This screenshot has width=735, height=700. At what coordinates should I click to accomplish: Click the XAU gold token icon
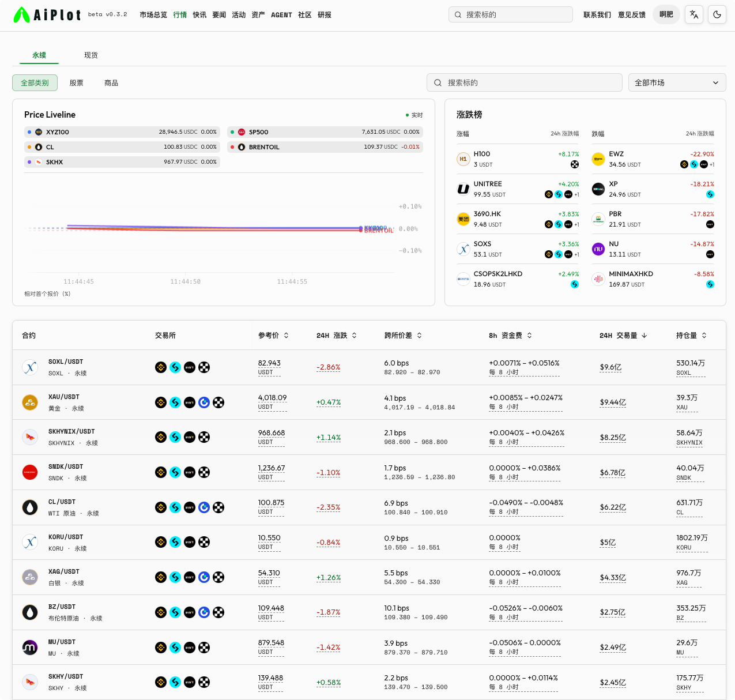pyautogui.click(x=30, y=402)
